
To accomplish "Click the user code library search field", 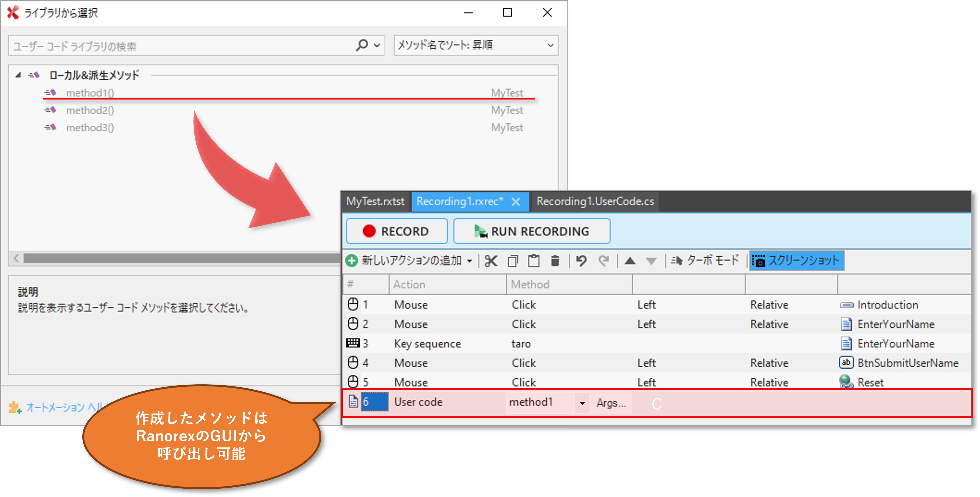I will tap(179, 46).
